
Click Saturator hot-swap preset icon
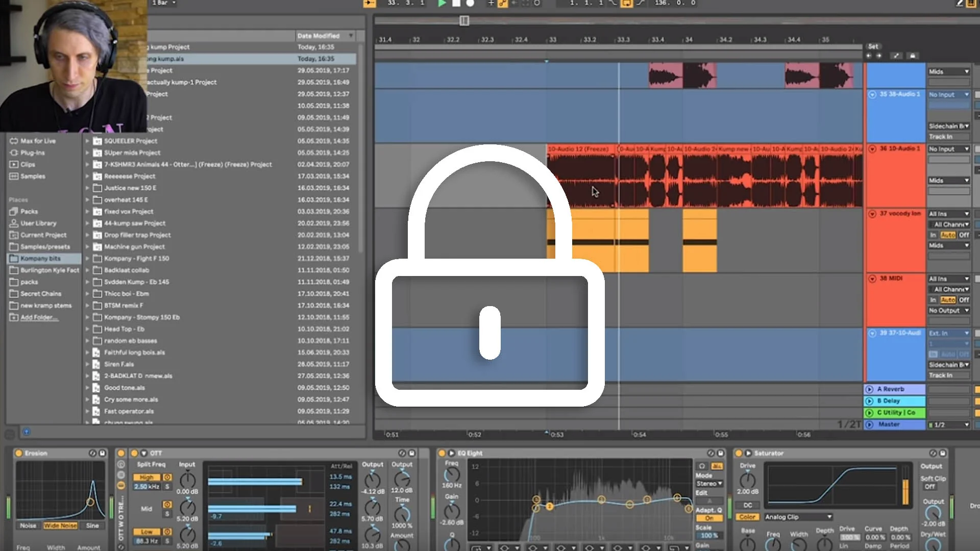click(933, 453)
